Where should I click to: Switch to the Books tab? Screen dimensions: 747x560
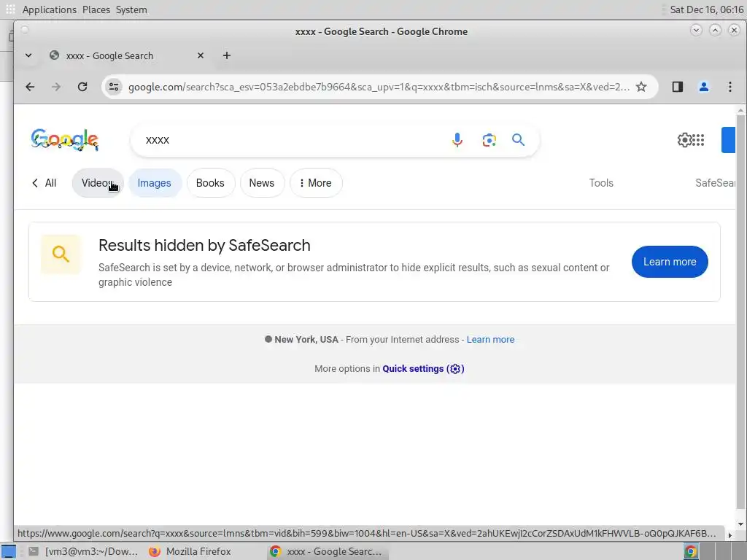tap(211, 183)
